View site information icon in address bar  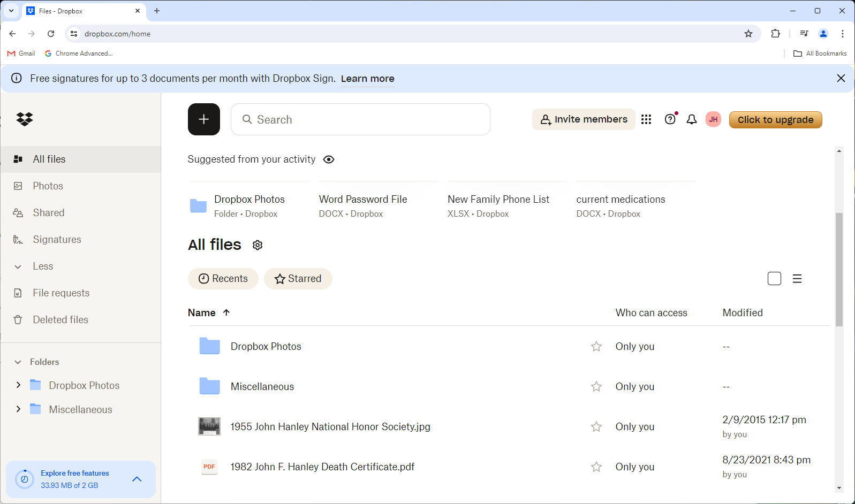(x=74, y=34)
